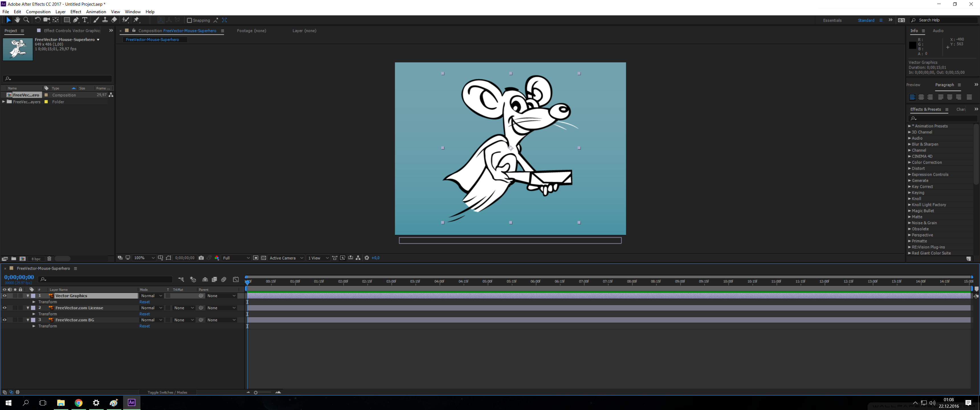This screenshot has height=410, width=980.
Task: Select the Eraser tool
Action: (114, 20)
